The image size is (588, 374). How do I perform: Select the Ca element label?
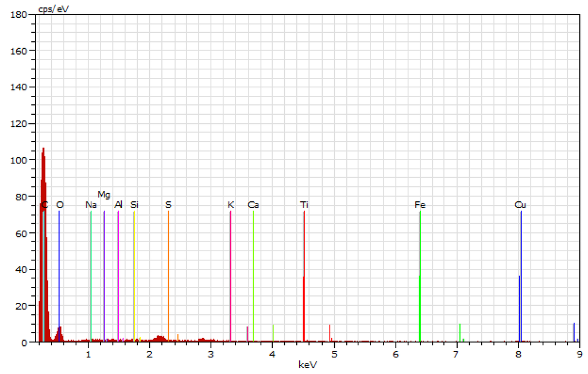coord(253,205)
